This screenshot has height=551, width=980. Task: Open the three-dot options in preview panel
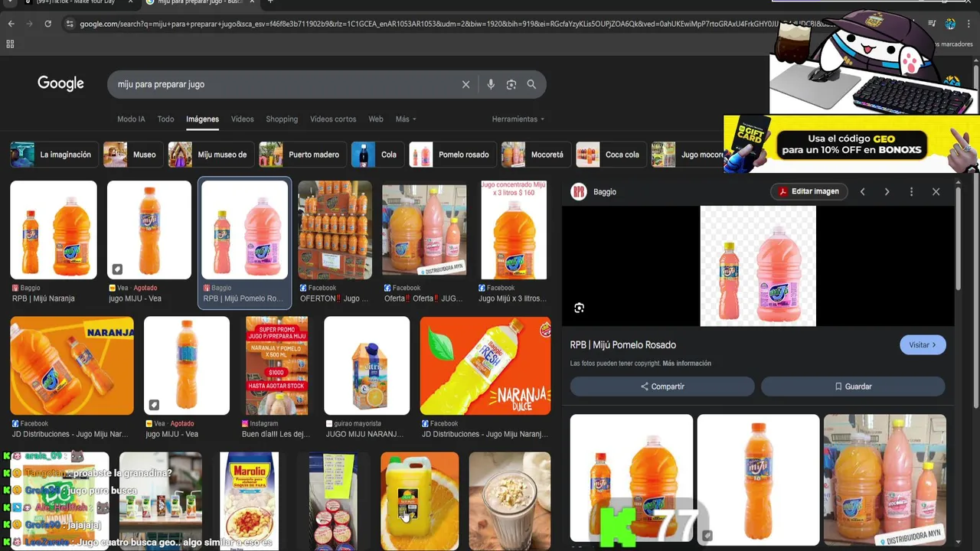tap(911, 192)
